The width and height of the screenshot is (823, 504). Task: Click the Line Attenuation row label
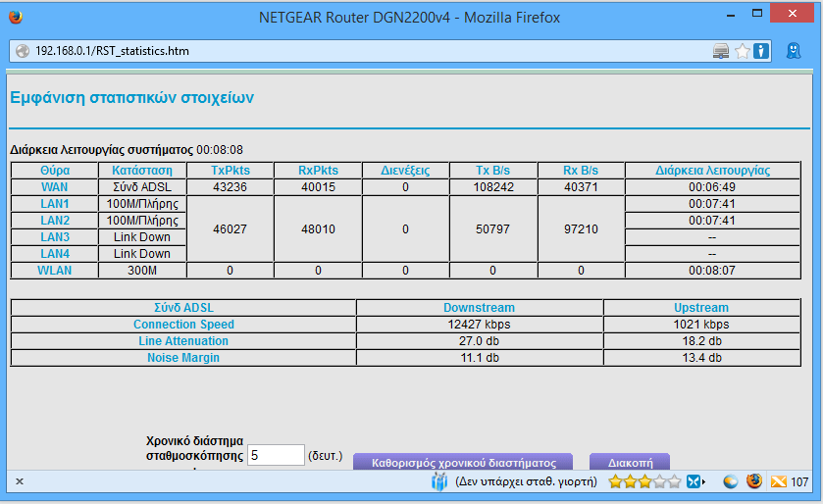(x=183, y=341)
